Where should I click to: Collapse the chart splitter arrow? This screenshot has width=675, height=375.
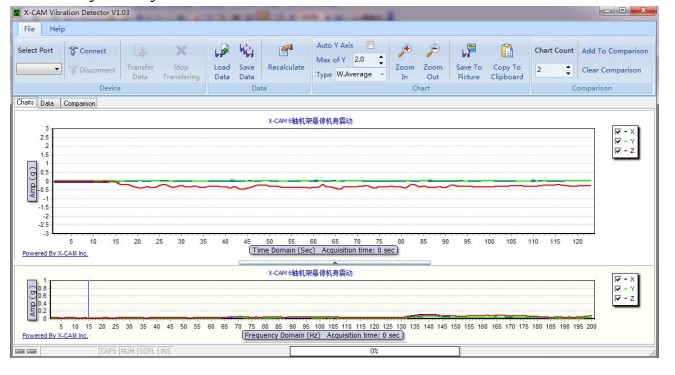coord(335,263)
